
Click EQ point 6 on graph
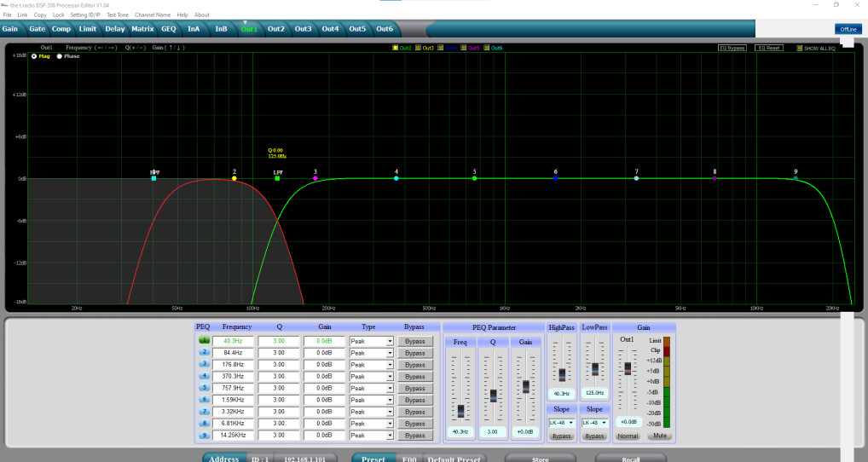556,178
